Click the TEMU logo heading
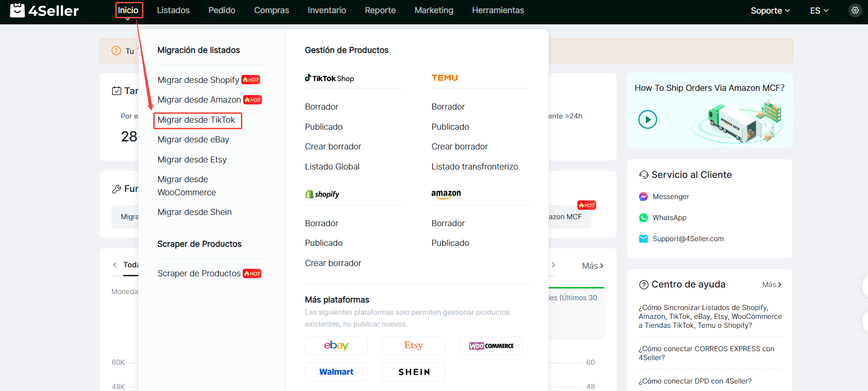Screen dimensions: 868x391 pos(445,78)
